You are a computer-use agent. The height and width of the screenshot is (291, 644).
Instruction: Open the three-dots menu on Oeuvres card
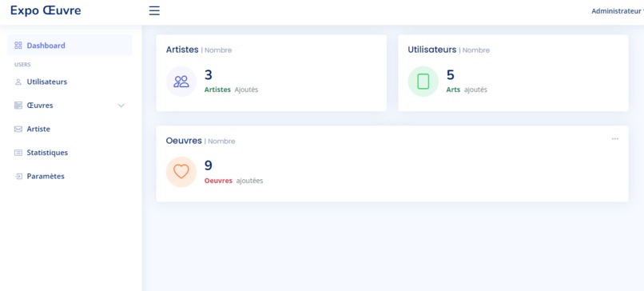point(615,139)
